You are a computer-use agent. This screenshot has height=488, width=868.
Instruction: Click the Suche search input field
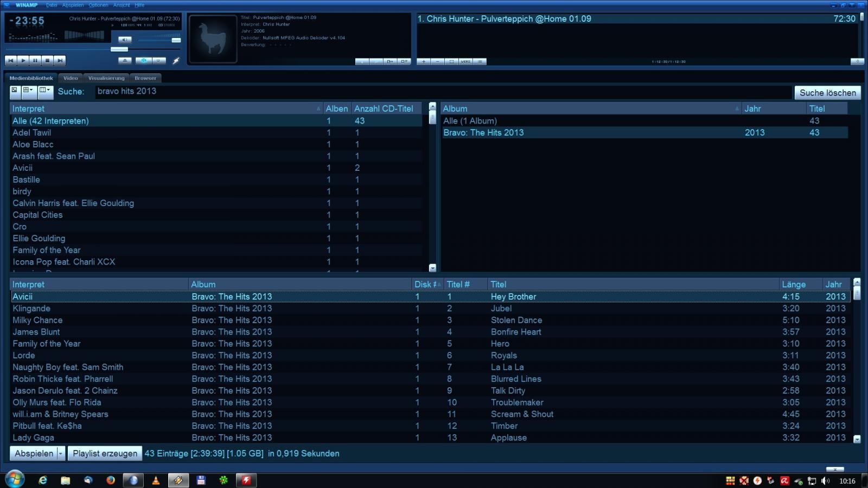click(x=443, y=92)
